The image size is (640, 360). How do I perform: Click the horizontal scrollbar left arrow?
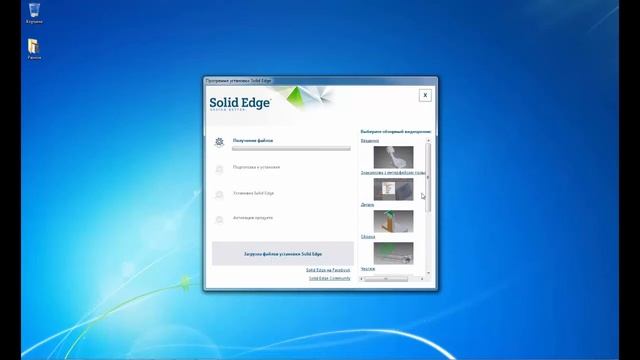(x=362, y=279)
